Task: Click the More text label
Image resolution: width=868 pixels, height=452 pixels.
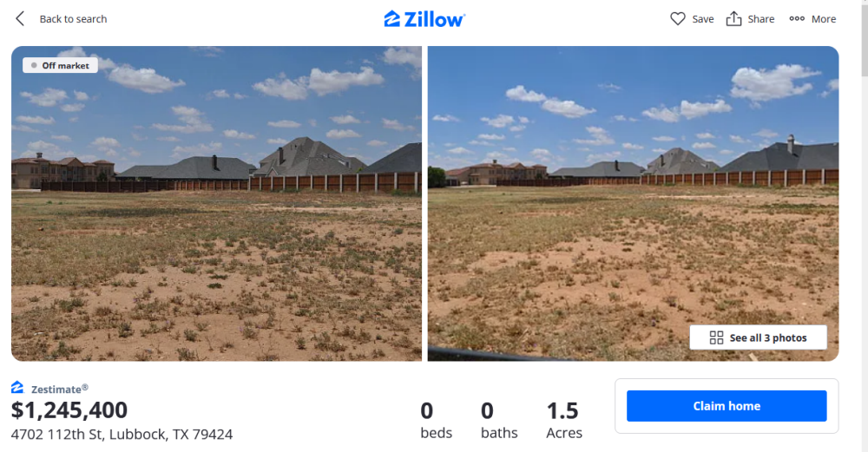Action: coord(824,19)
